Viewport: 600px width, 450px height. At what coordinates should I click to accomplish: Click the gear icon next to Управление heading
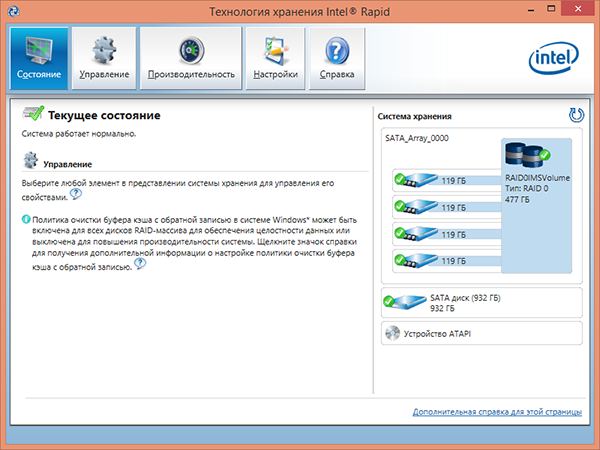tap(30, 160)
